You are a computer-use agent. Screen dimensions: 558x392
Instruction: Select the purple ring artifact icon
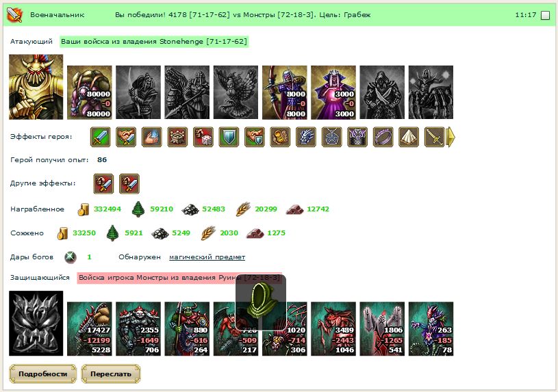pos(383,137)
